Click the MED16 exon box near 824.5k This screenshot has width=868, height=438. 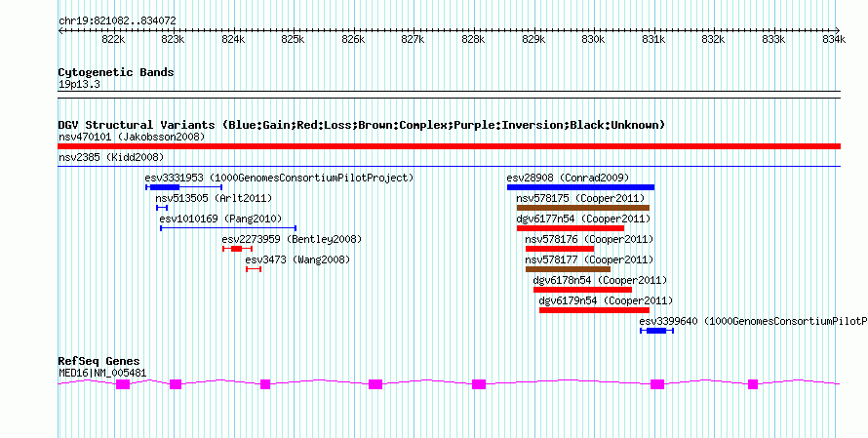[x=265, y=384]
